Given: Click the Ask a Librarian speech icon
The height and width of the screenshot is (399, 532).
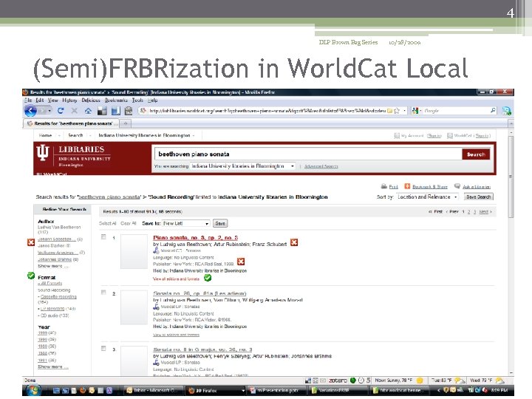Looking at the screenshot, I should (457, 186).
